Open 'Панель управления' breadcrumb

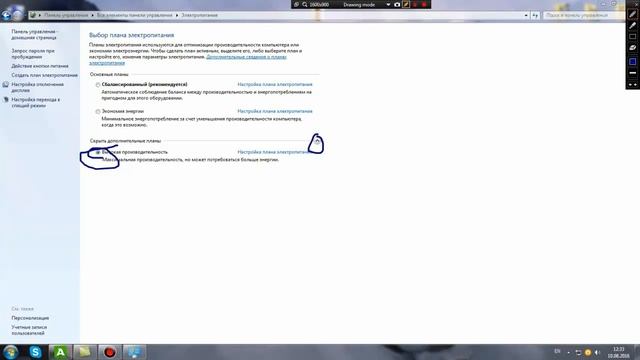(x=66, y=15)
